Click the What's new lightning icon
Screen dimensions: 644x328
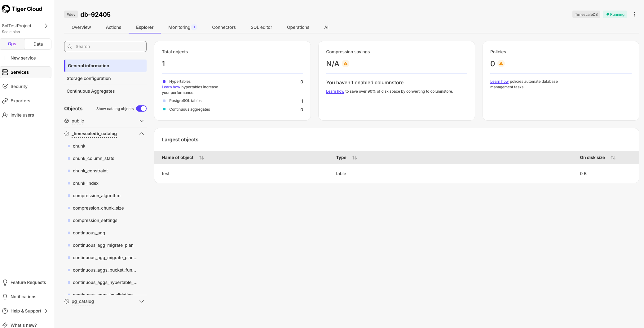[x=5, y=325]
